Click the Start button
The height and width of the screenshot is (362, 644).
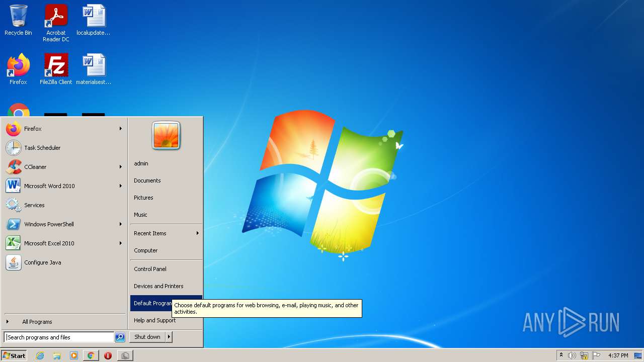click(x=14, y=355)
